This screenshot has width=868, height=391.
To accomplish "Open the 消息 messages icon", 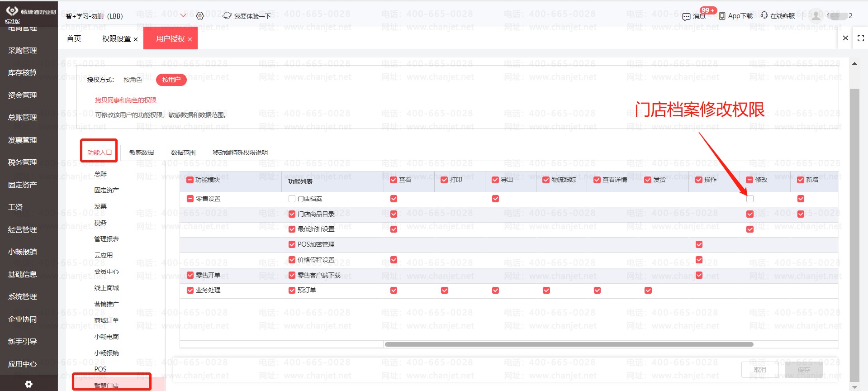I will [686, 17].
